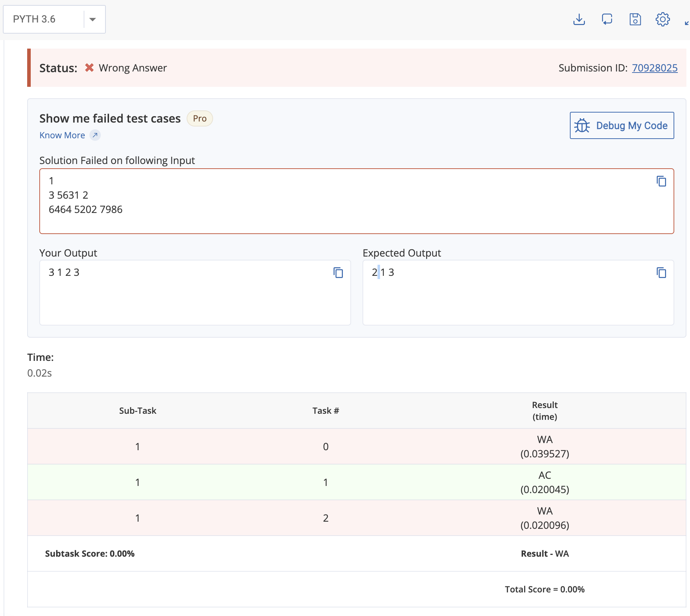Screen dimensions: 690x616
Task: Open the editor settings gear
Action: (x=662, y=19)
